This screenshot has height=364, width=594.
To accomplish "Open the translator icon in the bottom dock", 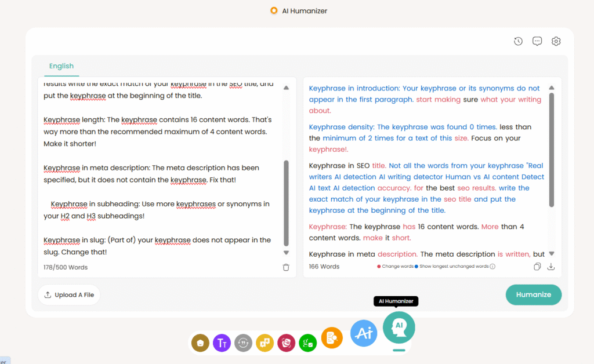I will [265, 343].
